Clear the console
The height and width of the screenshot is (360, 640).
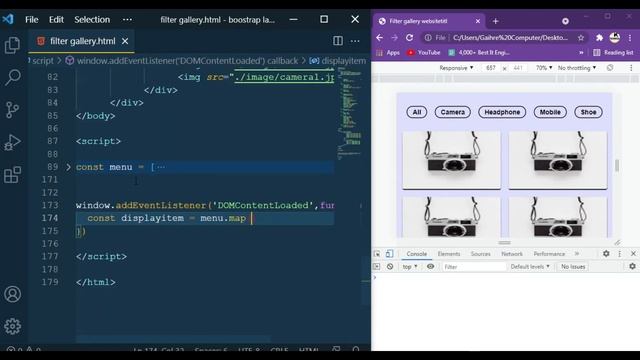[390, 267]
